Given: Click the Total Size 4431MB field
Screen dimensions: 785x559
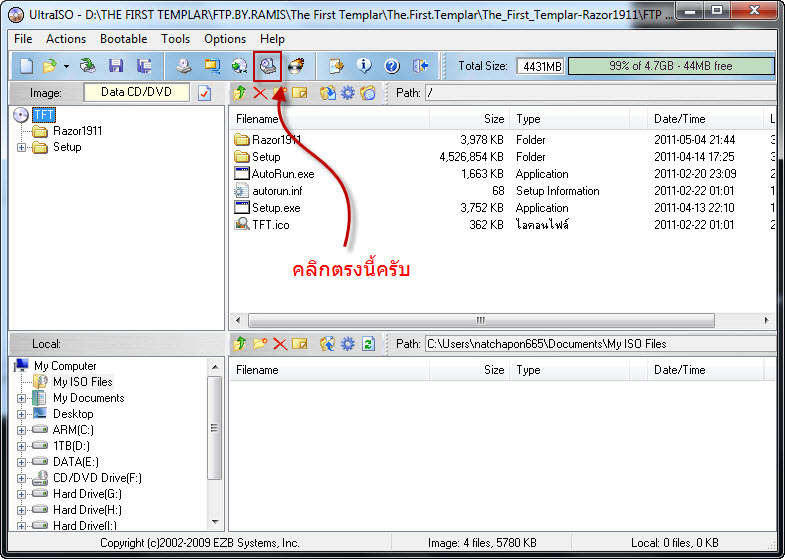Looking at the screenshot, I should coord(540,66).
